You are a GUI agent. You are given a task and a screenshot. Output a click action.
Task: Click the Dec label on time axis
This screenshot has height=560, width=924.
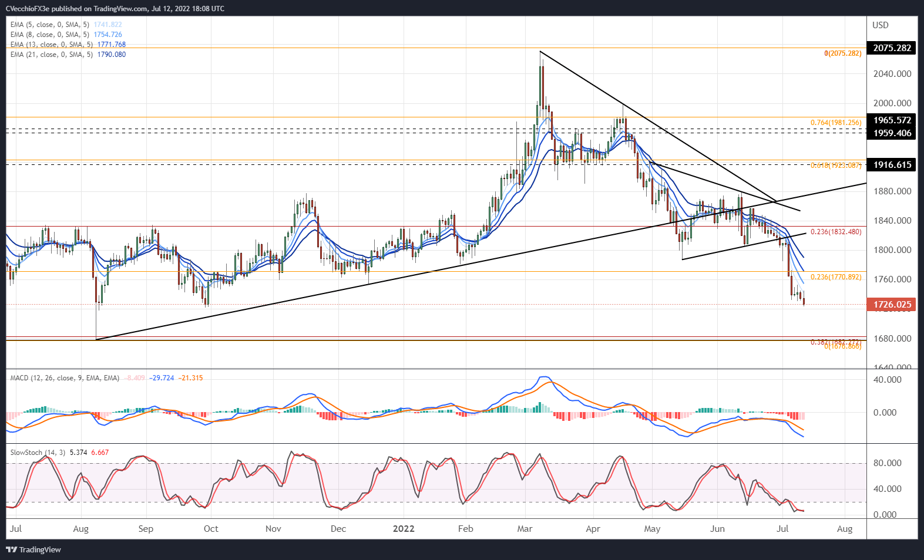coord(338,529)
